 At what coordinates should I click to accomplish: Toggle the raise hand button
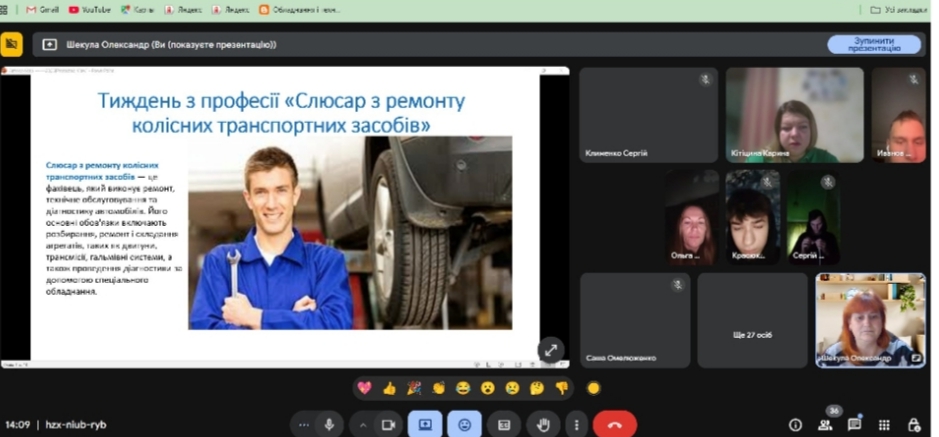click(x=543, y=424)
